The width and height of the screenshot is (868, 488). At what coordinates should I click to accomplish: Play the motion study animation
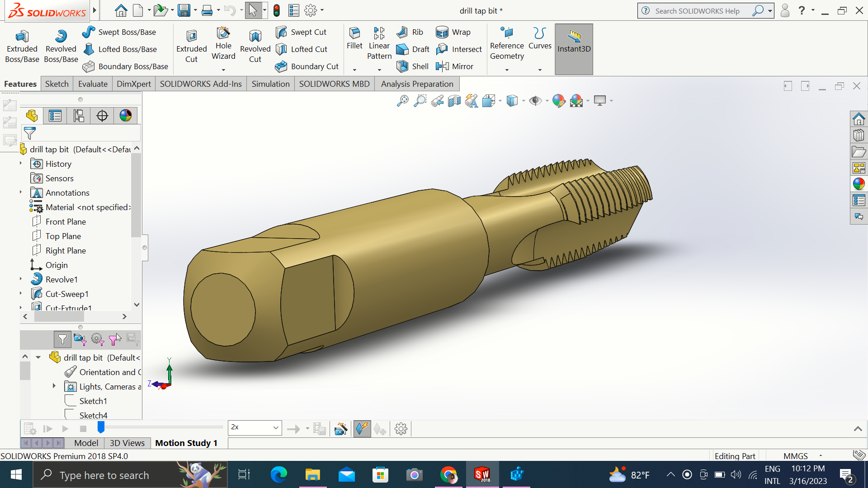(x=65, y=428)
